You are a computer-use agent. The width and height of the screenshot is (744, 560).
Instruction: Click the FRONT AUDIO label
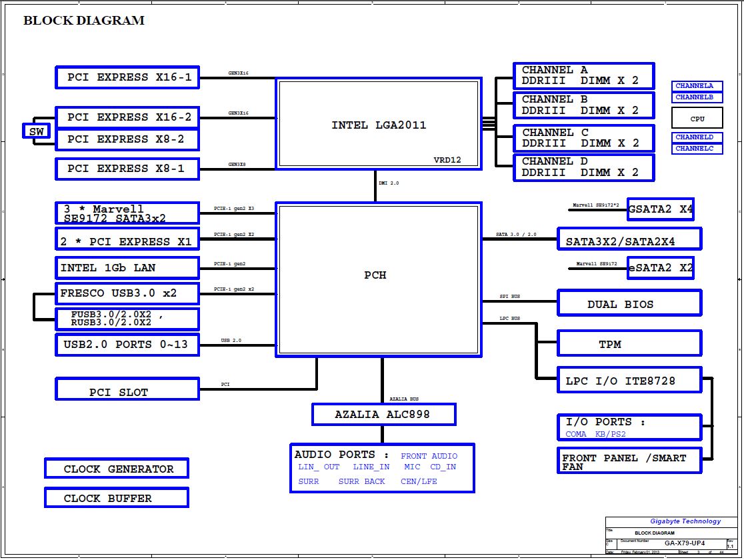[x=429, y=456]
